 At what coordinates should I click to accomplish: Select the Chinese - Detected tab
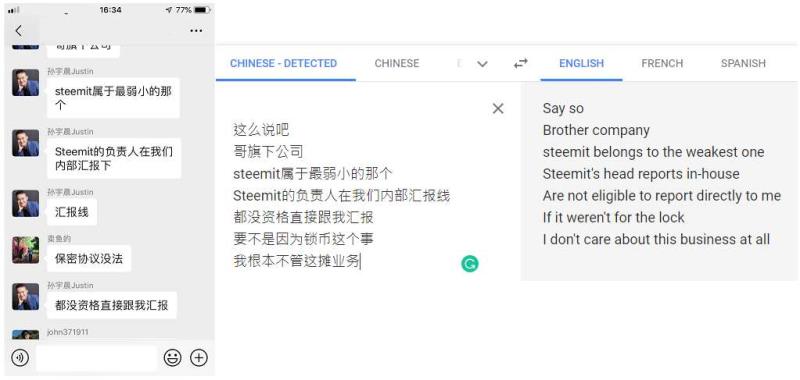(x=284, y=64)
